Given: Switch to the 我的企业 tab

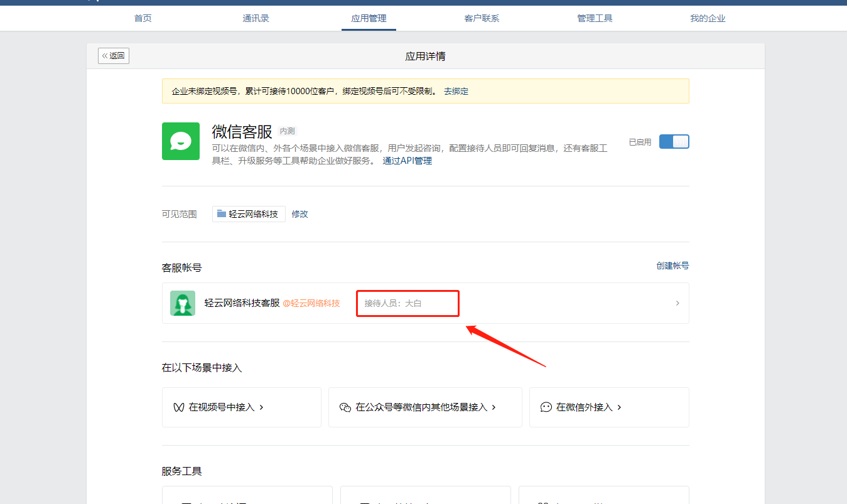Looking at the screenshot, I should pos(708,18).
